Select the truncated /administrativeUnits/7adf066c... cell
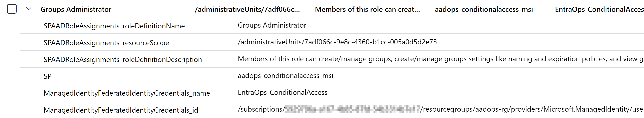This screenshot has width=644, height=118. tap(247, 10)
